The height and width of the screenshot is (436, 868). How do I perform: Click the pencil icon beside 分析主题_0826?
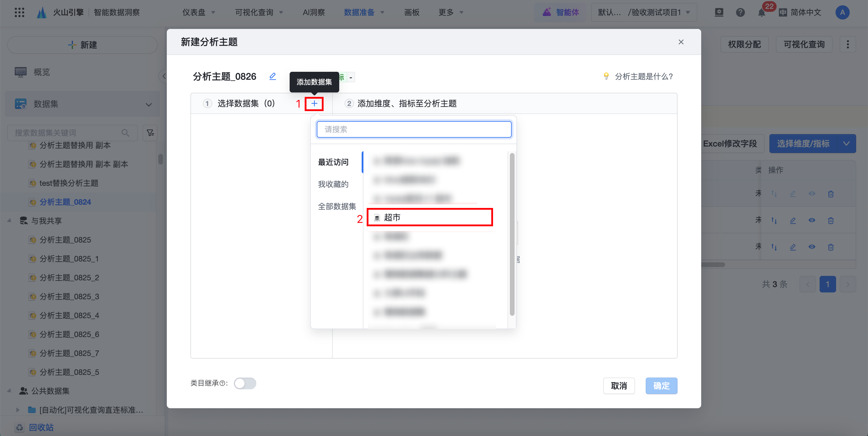(273, 77)
